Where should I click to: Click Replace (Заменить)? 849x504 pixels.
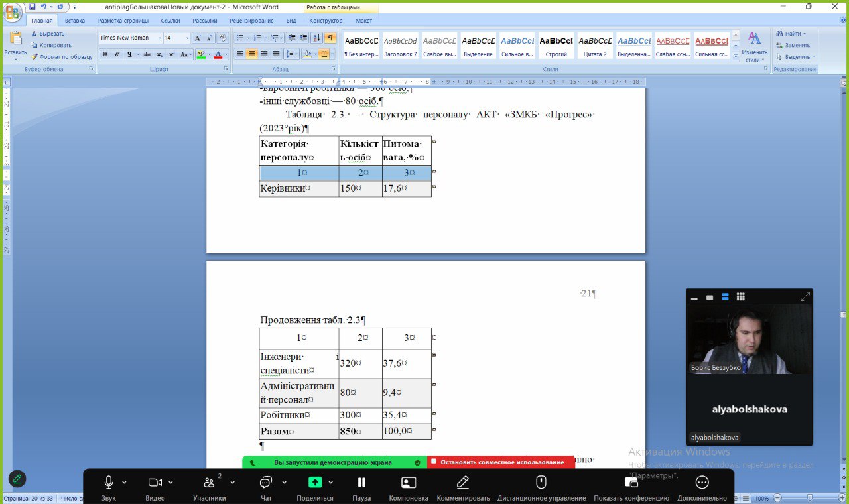pyautogui.click(x=793, y=45)
